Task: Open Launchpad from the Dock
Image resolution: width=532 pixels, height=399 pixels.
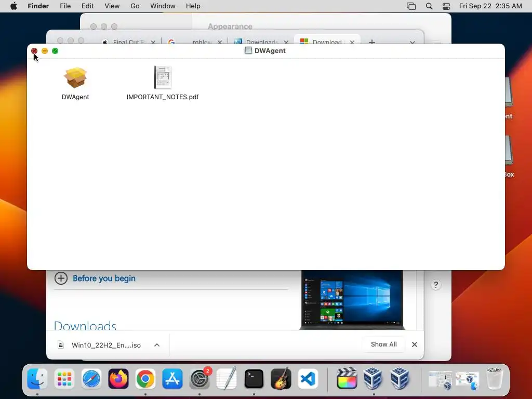Action: click(x=64, y=379)
